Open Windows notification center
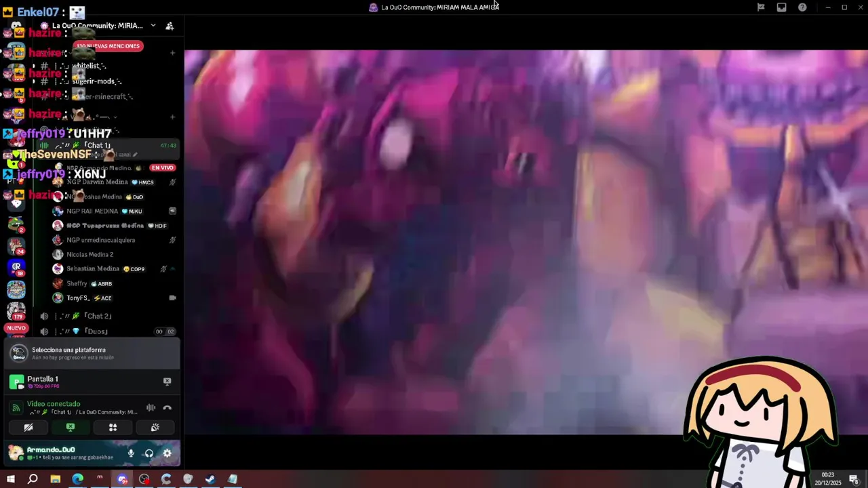This screenshot has height=488, width=868. click(x=854, y=479)
